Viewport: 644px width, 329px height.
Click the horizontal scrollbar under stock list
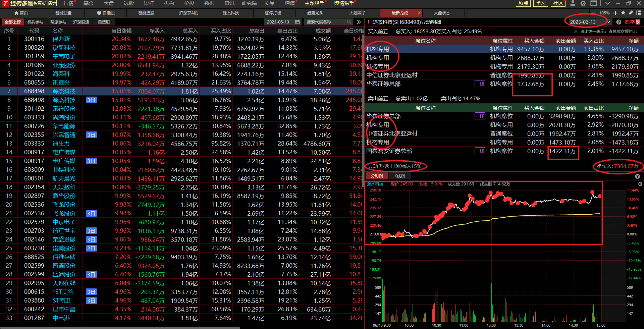pyautogui.click(x=120, y=327)
